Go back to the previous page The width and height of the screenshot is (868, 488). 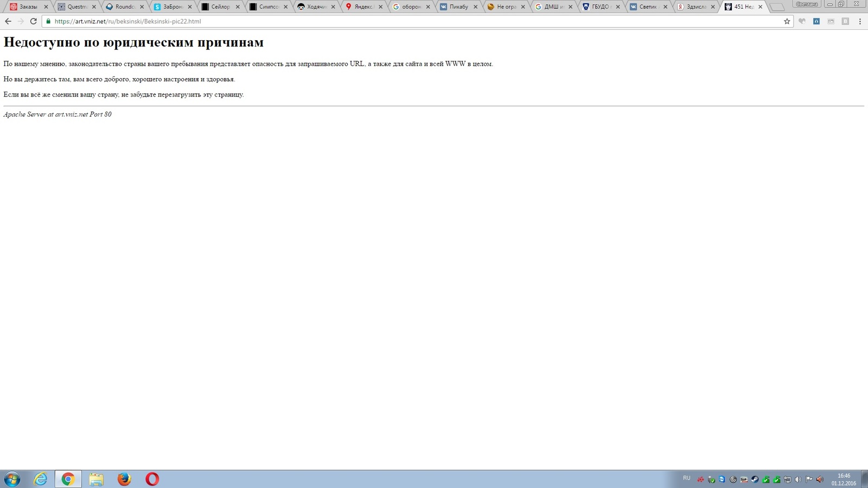tap(8, 21)
